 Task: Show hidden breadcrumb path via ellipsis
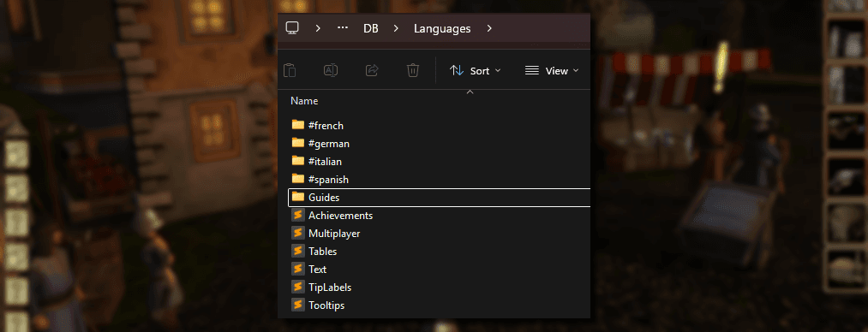343,28
